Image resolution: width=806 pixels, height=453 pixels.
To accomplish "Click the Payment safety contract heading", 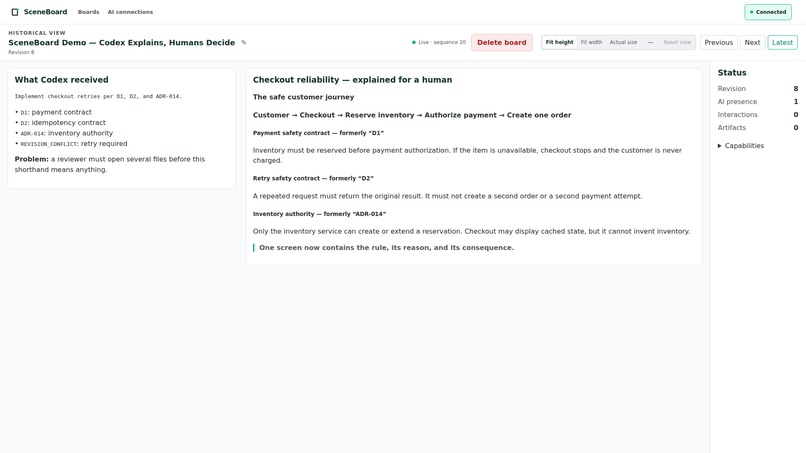I will [318, 133].
